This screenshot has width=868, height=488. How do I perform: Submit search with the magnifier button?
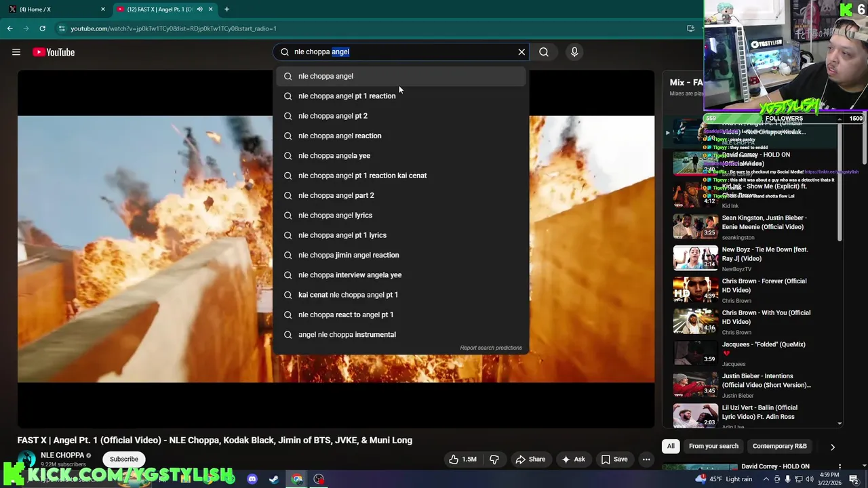tap(544, 52)
